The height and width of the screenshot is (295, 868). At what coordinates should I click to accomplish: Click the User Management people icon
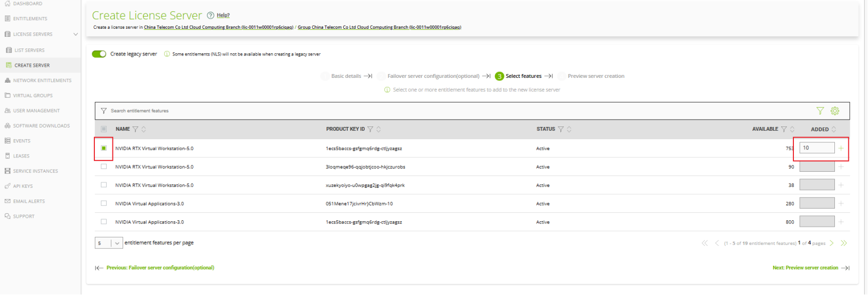point(7,111)
